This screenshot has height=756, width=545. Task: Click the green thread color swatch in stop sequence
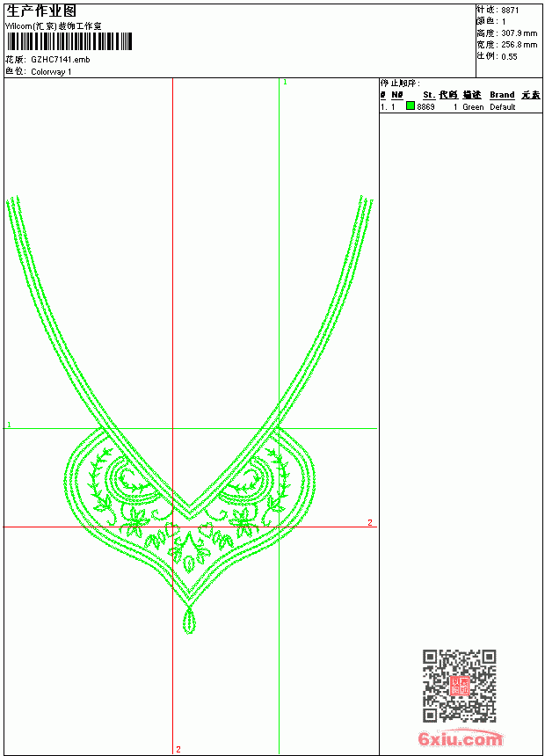pyautogui.click(x=411, y=105)
